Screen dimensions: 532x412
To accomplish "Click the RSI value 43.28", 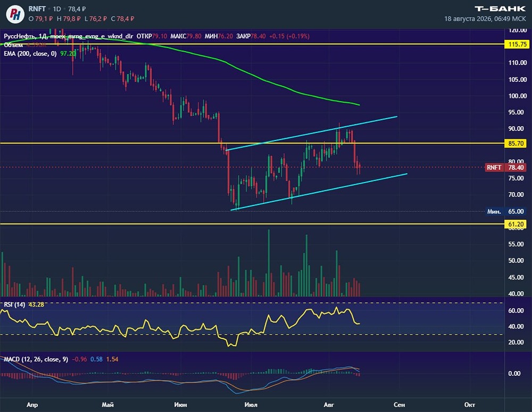I will coord(36,304).
